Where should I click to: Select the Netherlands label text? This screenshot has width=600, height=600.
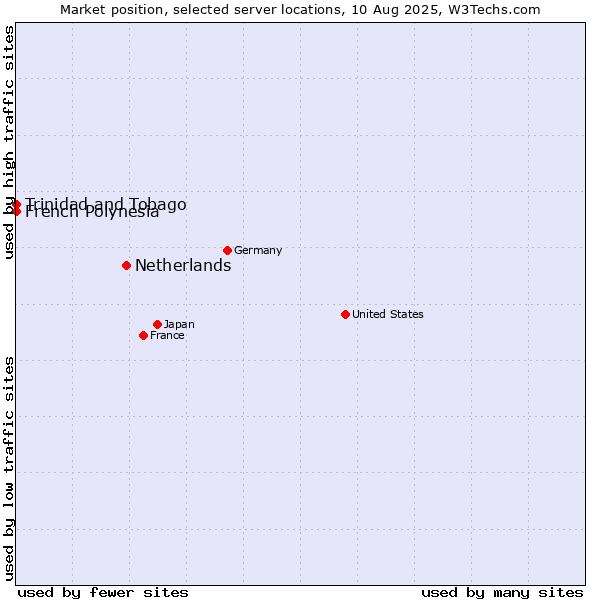pyautogui.click(x=183, y=266)
